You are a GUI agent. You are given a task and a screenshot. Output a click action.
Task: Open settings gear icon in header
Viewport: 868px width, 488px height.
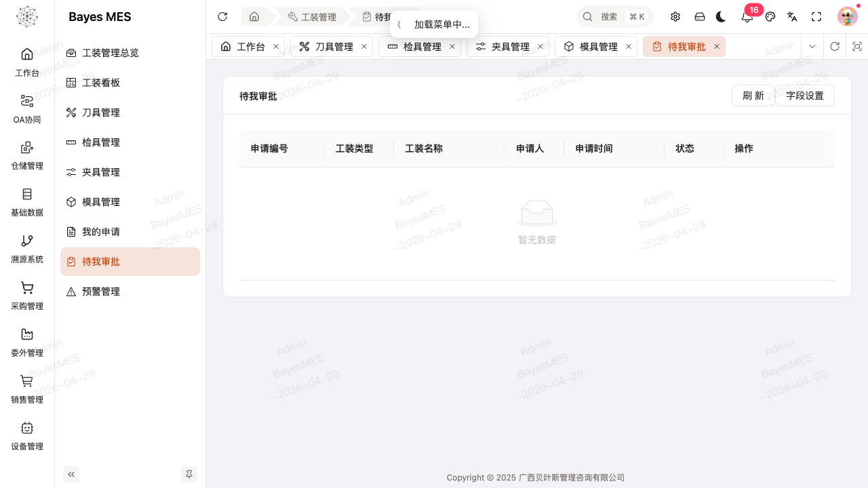(x=675, y=17)
